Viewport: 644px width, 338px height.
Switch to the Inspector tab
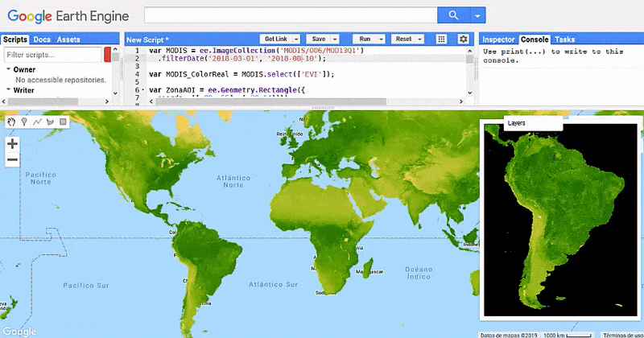click(498, 39)
